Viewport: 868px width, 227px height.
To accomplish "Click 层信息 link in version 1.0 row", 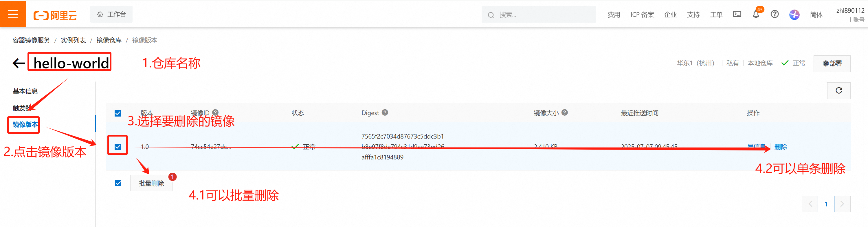I will coord(756,147).
